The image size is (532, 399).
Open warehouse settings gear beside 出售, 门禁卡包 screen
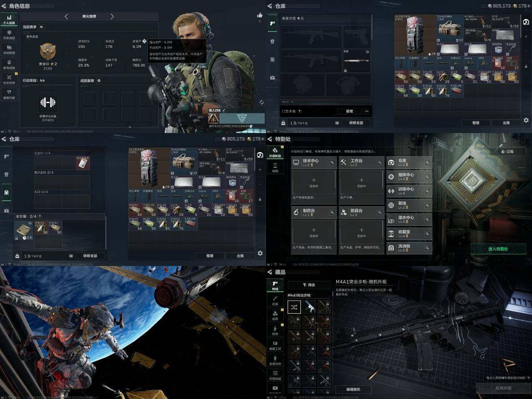coord(526,120)
